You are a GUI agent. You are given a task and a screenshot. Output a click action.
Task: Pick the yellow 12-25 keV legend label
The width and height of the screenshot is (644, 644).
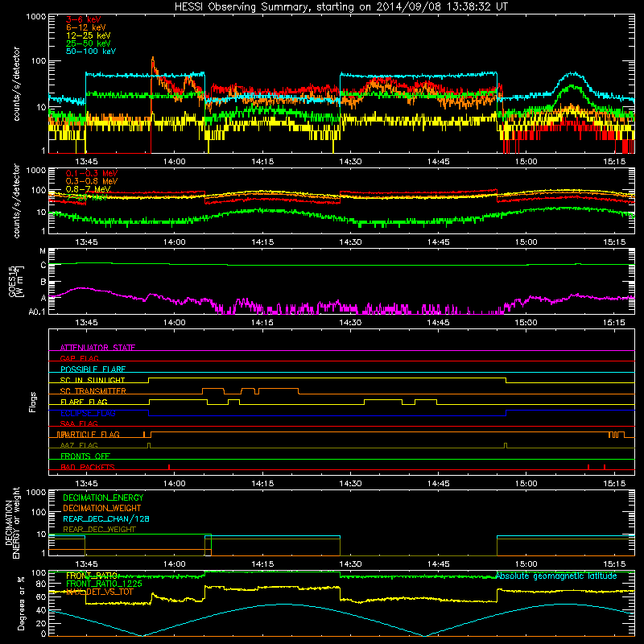[89, 35]
